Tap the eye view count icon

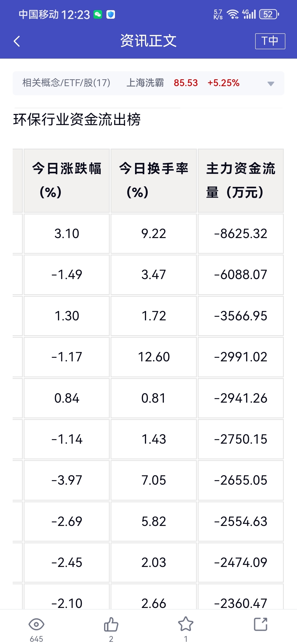[36, 625]
